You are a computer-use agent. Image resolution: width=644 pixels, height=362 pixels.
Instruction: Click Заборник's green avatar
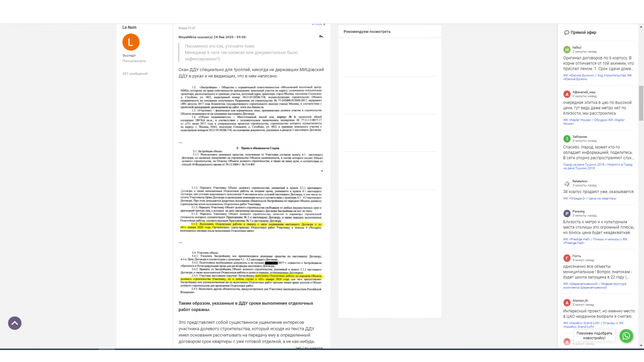(x=567, y=138)
